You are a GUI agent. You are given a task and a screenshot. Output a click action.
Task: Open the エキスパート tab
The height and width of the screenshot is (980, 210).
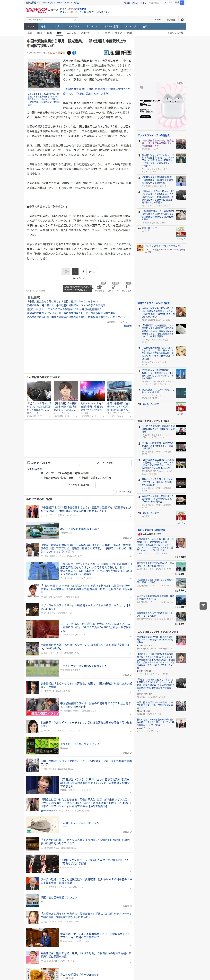click(x=72, y=27)
